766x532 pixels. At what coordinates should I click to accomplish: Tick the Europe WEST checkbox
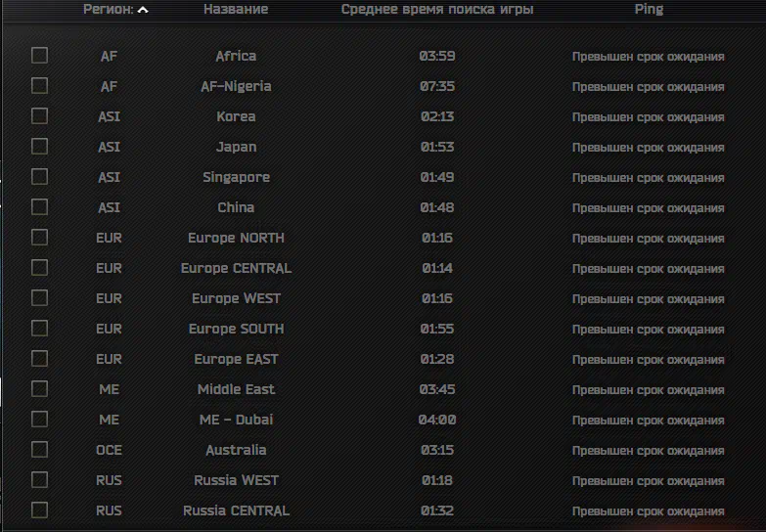tap(39, 298)
